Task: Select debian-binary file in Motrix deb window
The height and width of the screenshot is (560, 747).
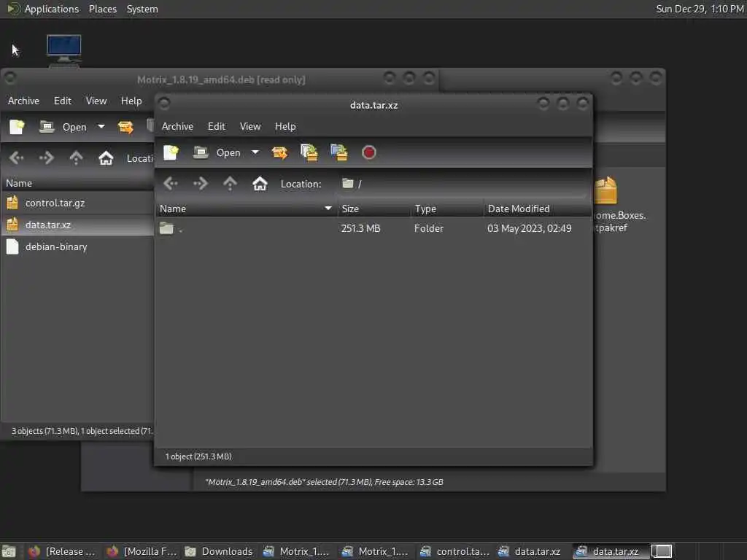Action: click(x=77, y=246)
